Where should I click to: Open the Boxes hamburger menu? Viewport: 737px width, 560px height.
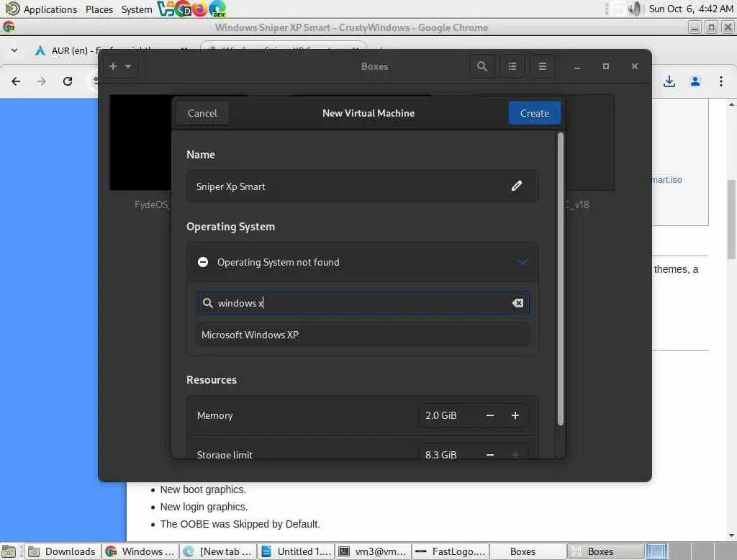(x=543, y=66)
